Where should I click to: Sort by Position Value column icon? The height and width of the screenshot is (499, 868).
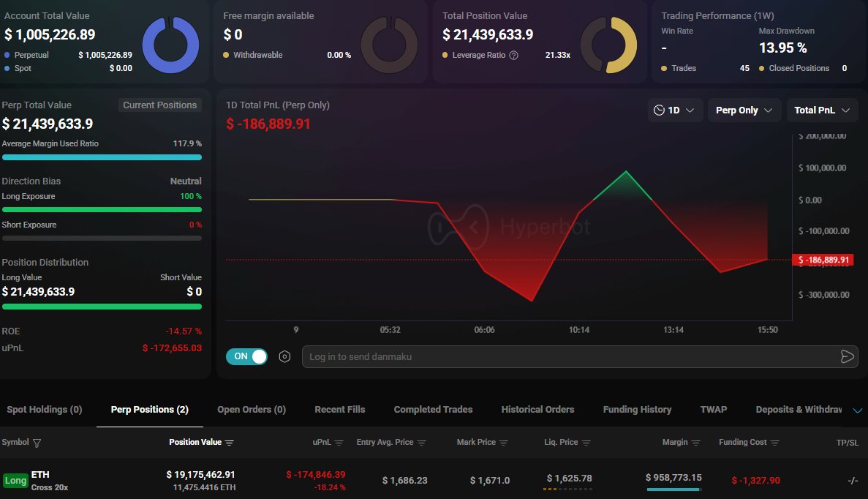point(229,443)
